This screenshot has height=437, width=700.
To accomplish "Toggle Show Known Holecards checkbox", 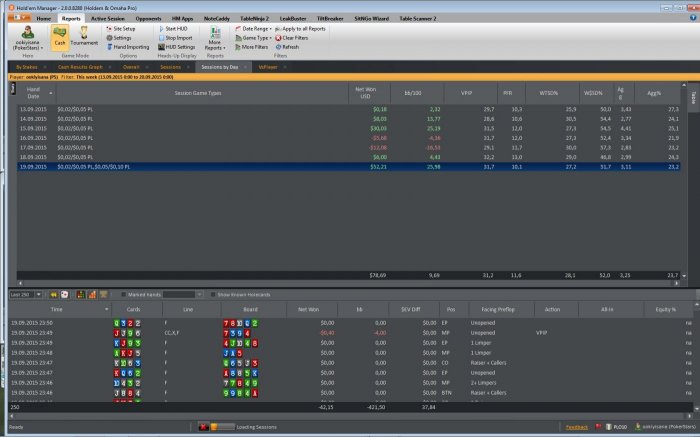I will 211,295.
